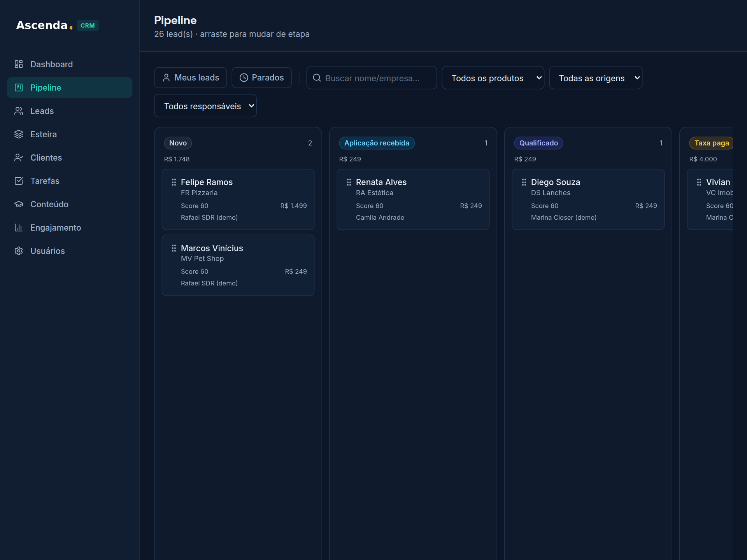747x560 pixels.
Task: Click the FR Pizzaria company text
Action: (199, 193)
